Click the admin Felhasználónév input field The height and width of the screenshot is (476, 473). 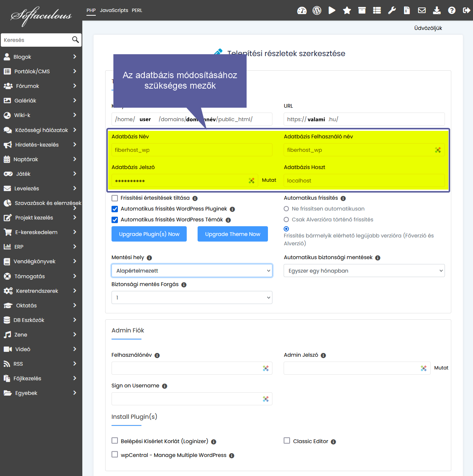pyautogui.click(x=192, y=368)
